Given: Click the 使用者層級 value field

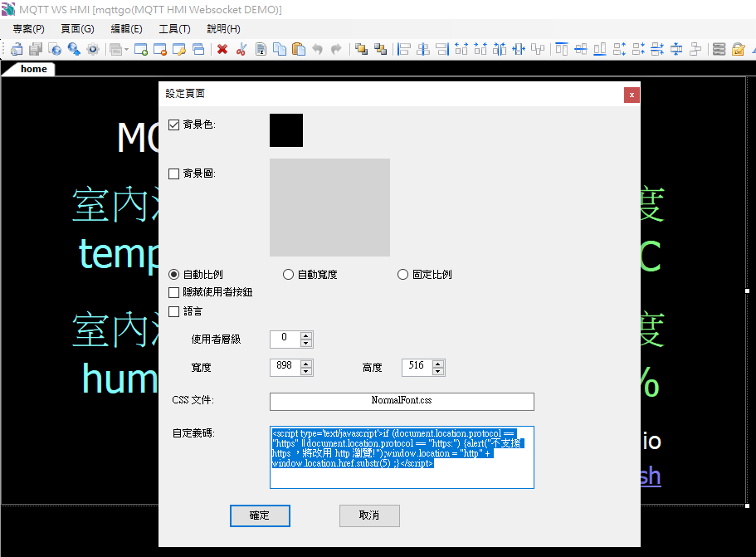Looking at the screenshot, I should pos(285,340).
